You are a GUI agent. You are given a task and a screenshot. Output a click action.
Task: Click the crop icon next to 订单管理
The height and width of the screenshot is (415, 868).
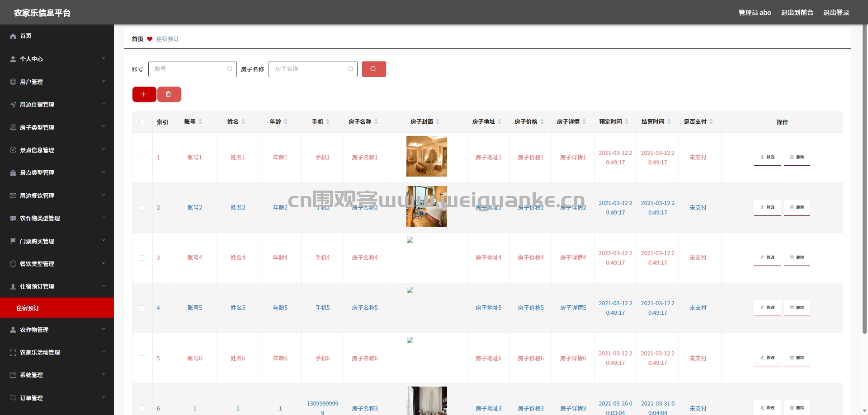pyautogui.click(x=13, y=398)
